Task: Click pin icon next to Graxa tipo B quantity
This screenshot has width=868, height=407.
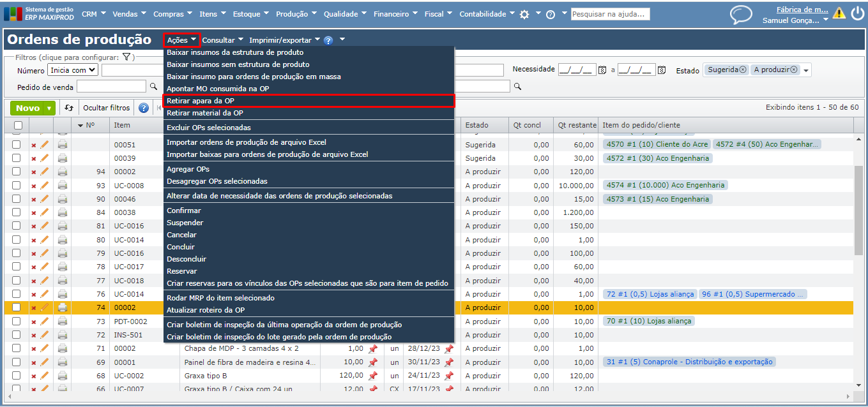Action: (373, 376)
